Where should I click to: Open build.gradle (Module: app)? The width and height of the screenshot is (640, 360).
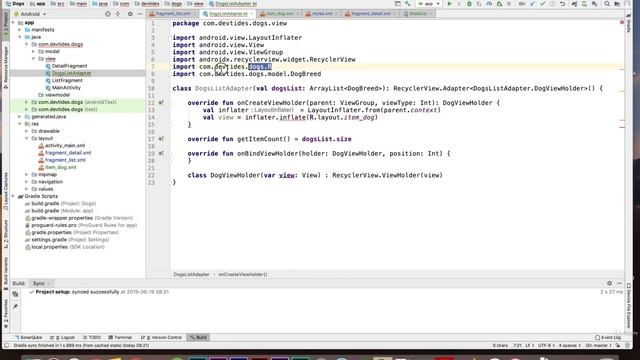click(x=62, y=211)
